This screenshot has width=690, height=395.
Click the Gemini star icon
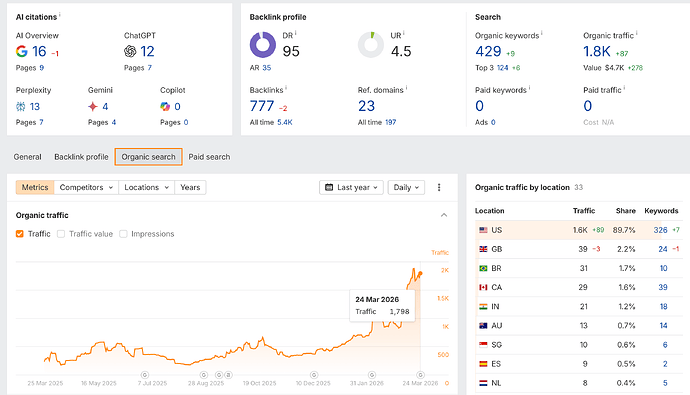click(92, 106)
